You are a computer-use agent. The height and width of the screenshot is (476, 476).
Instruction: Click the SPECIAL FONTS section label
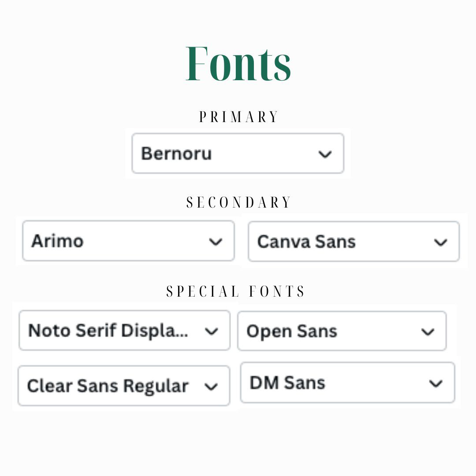point(235,291)
